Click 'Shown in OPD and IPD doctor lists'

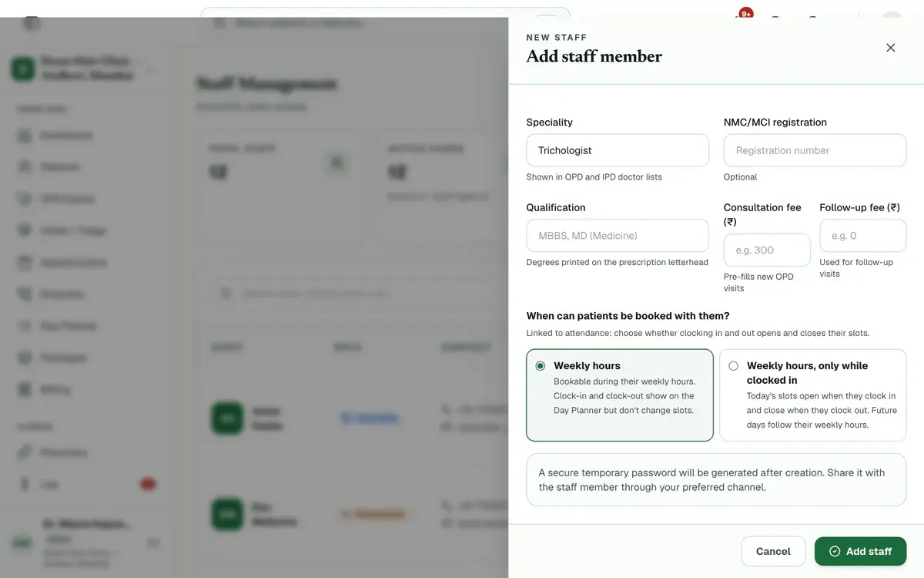pyautogui.click(x=594, y=177)
